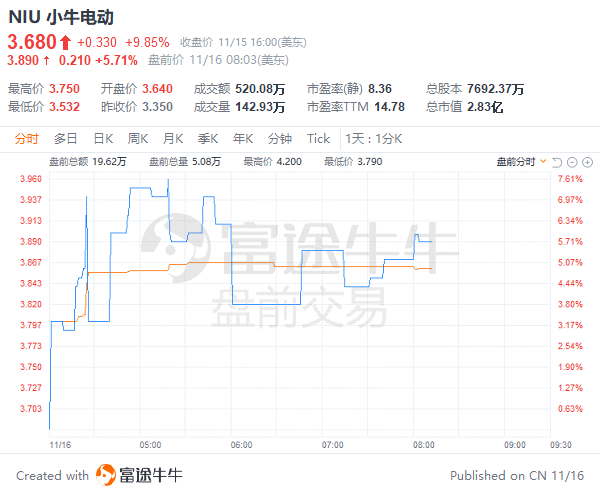This screenshot has height=496, width=600.
Task: Click the NIU 小牛电动 stock title
Action: pyautogui.click(x=61, y=17)
